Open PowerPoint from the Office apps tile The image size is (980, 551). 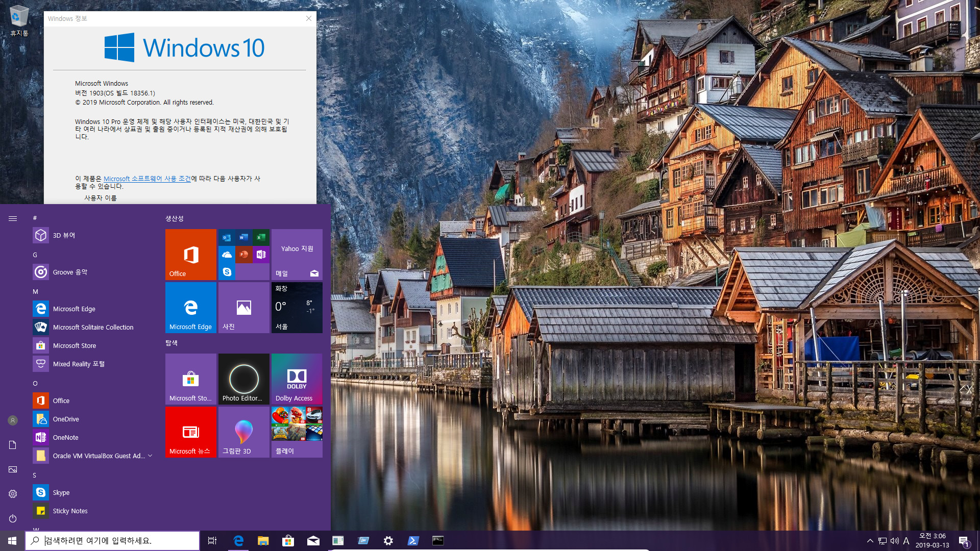point(244,254)
